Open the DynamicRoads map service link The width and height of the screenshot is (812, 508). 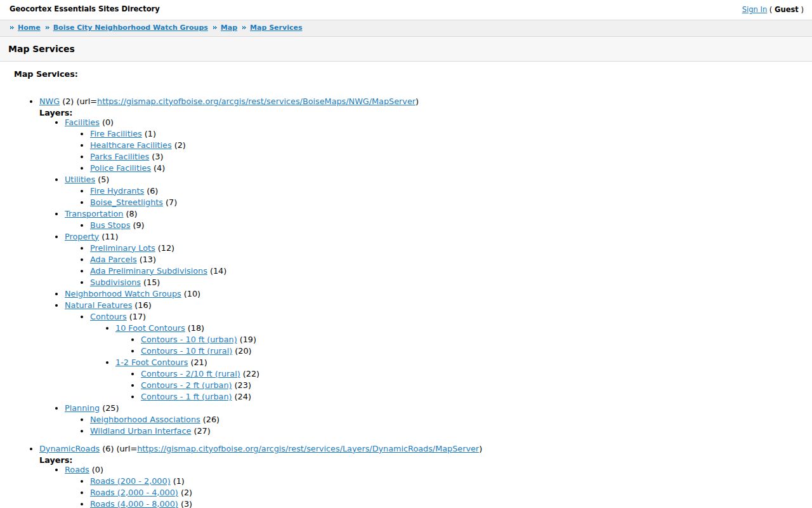pyautogui.click(x=70, y=448)
